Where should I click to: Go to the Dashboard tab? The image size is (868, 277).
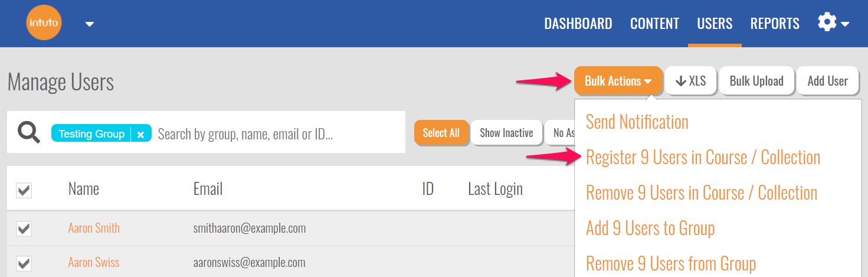pyautogui.click(x=578, y=24)
